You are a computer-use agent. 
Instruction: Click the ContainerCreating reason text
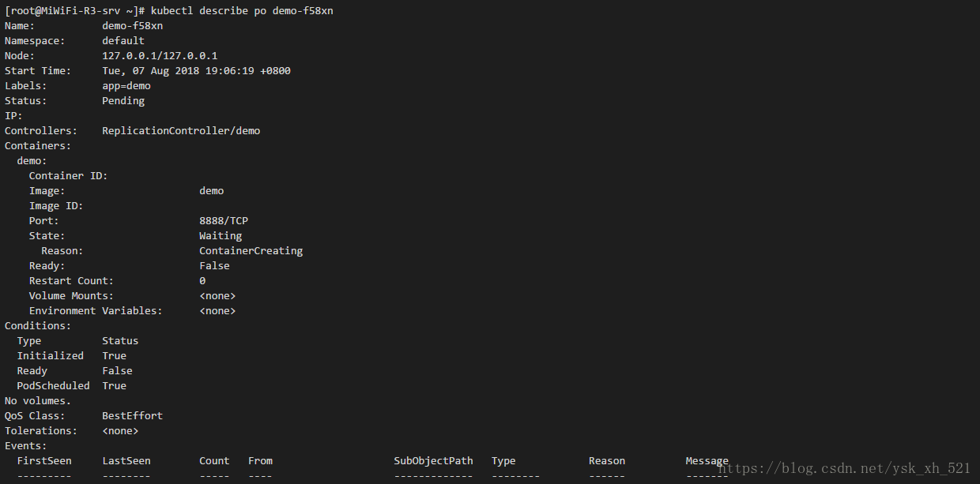(x=251, y=250)
